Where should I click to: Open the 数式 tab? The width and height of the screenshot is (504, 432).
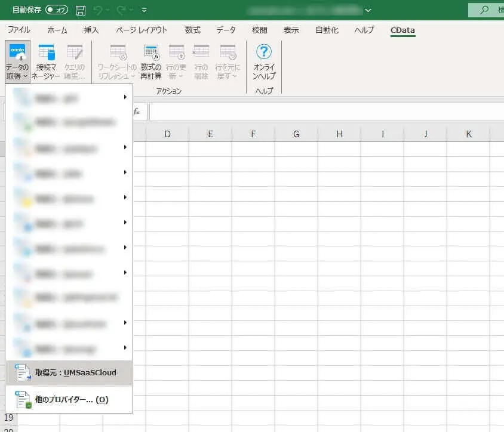tap(192, 30)
